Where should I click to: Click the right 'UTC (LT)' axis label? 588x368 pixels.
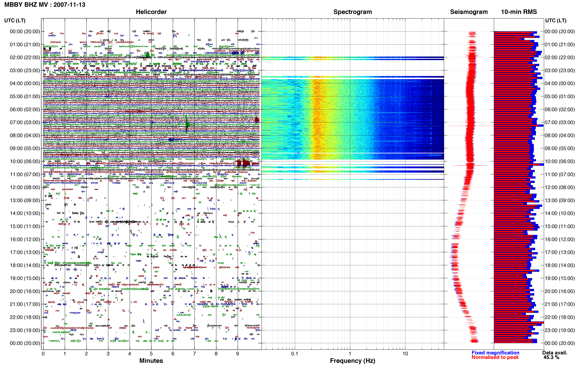coord(556,20)
